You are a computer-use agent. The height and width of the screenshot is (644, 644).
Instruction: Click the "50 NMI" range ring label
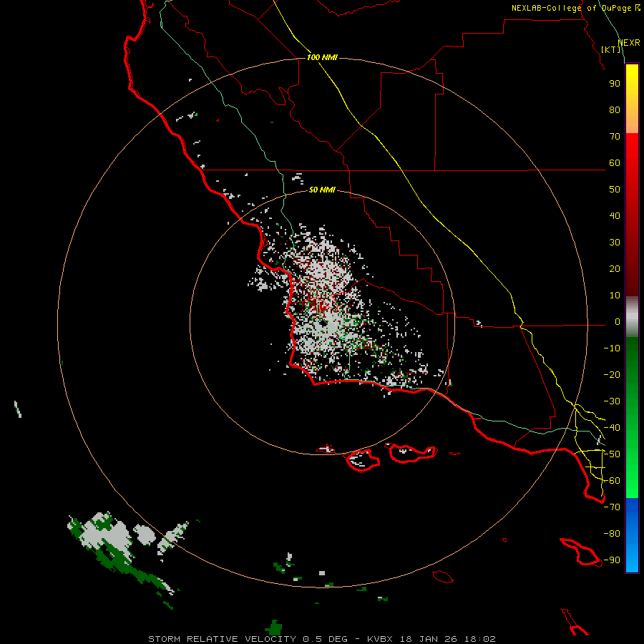coord(322,190)
